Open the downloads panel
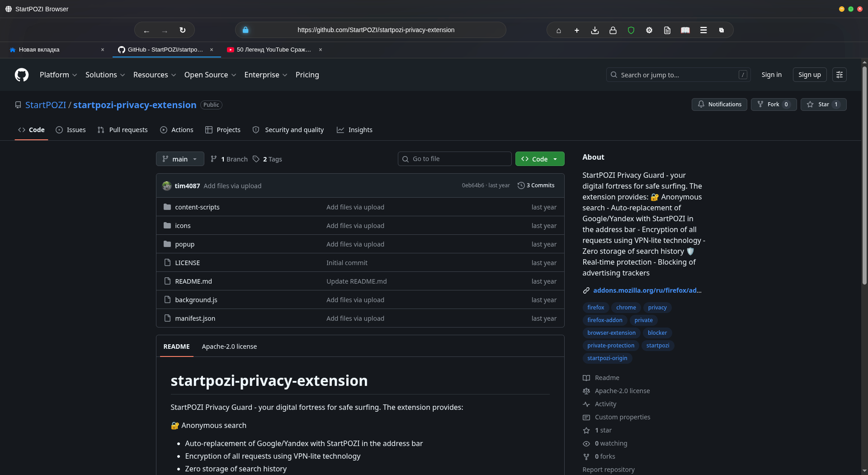Screen dimensions: 868x475 tap(595, 30)
